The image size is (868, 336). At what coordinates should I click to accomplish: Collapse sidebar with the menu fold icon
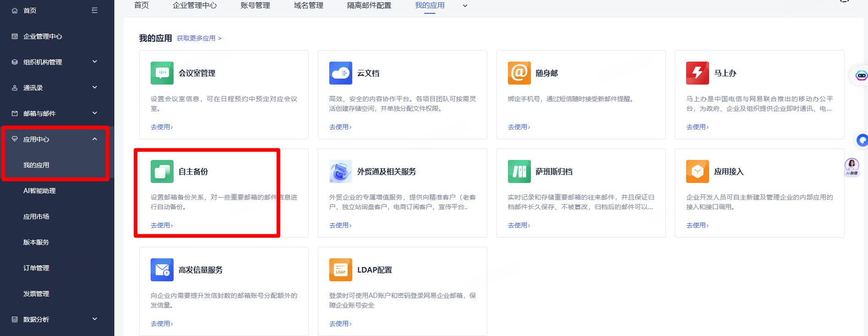95,10
